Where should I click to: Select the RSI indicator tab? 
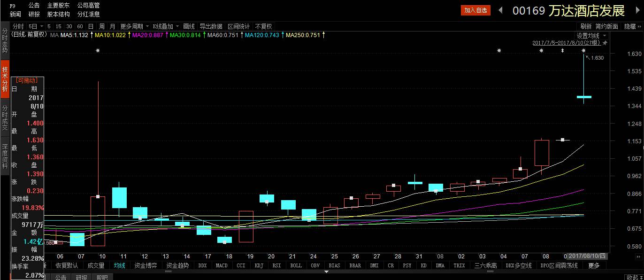point(276,265)
